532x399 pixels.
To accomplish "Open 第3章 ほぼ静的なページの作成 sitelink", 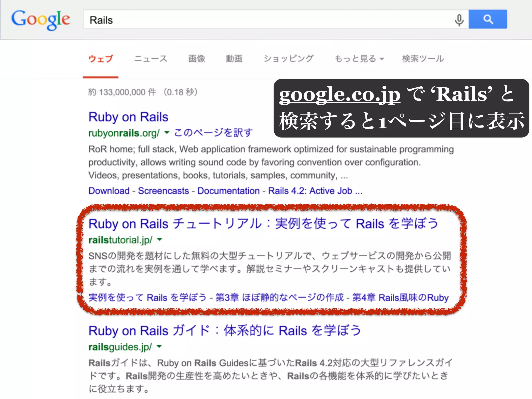I will pos(280,297).
